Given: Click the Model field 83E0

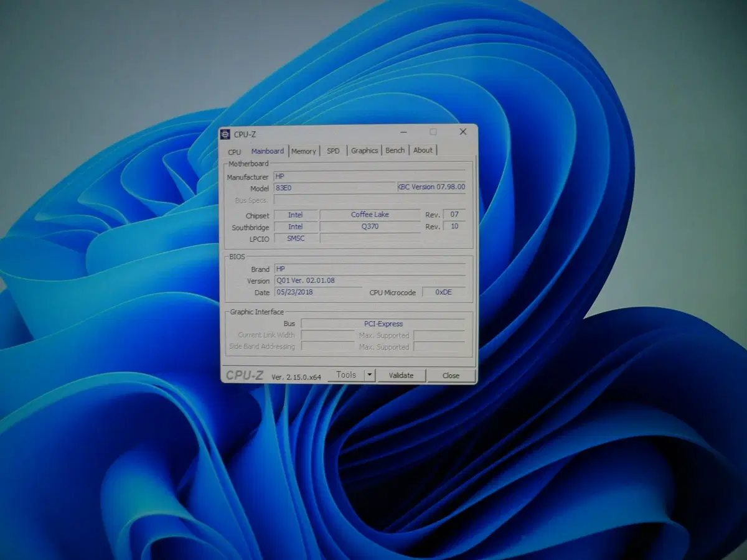Looking at the screenshot, I should point(335,188).
